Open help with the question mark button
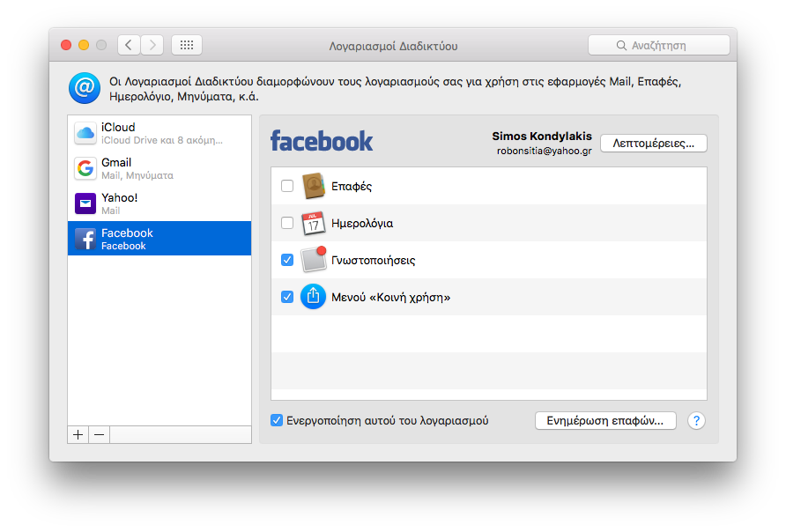The width and height of the screenshot is (786, 532). 696,421
